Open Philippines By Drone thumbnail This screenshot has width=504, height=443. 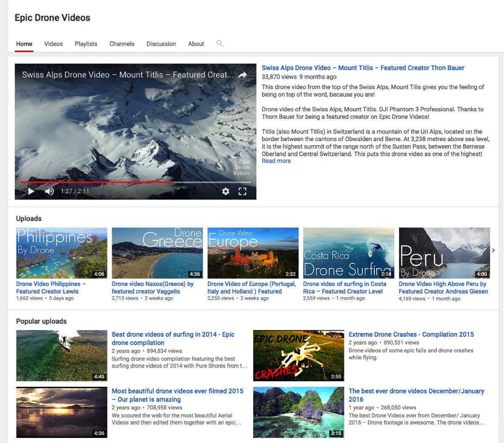point(62,253)
